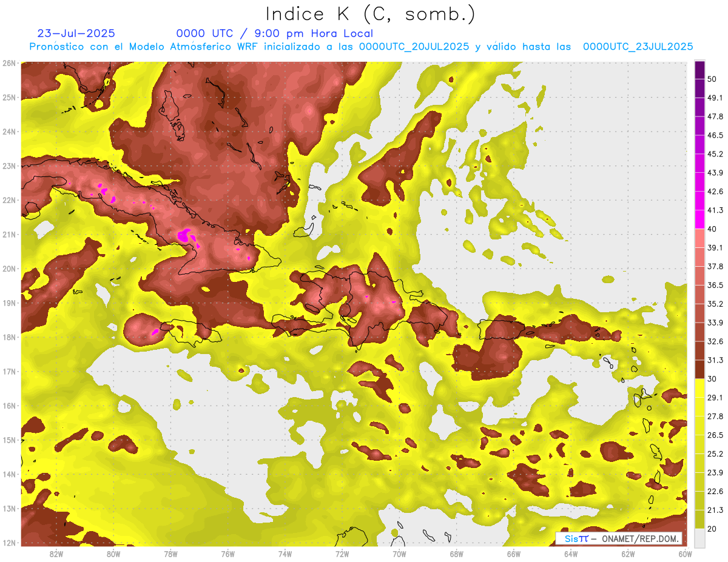Image resolution: width=728 pixels, height=562 pixels.
Task: Click the colorbar value "31.3"
Action: (x=715, y=360)
